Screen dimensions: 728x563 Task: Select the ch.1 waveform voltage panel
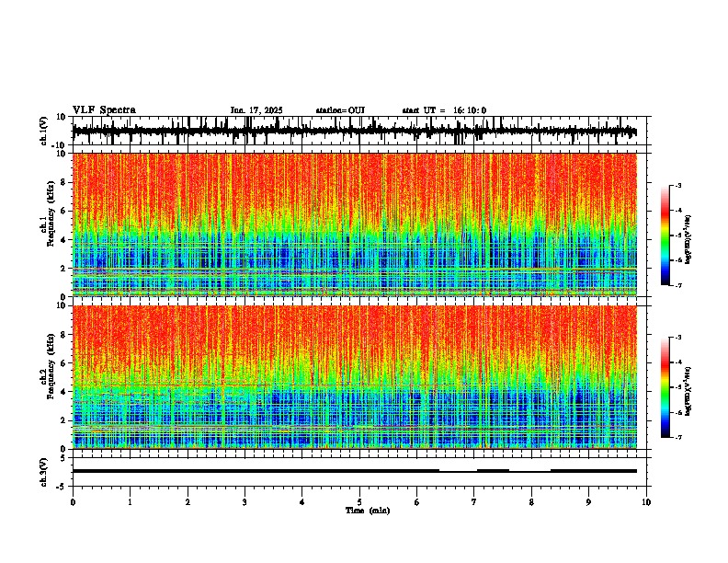[x=361, y=131]
